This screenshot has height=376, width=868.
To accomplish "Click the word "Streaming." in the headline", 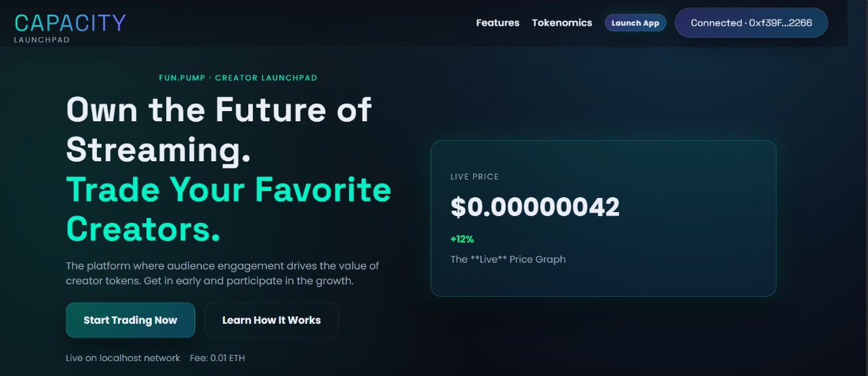I will pyautogui.click(x=159, y=149).
